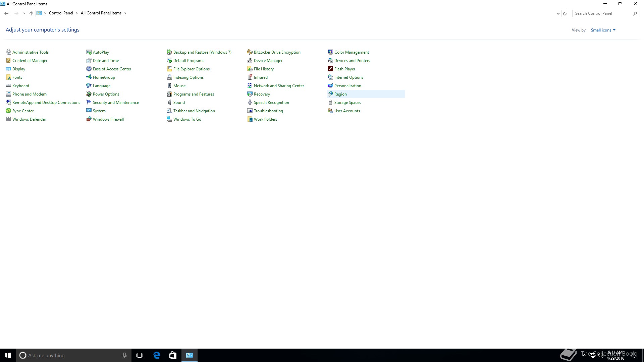Click the Sync Center icon

(8, 111)
